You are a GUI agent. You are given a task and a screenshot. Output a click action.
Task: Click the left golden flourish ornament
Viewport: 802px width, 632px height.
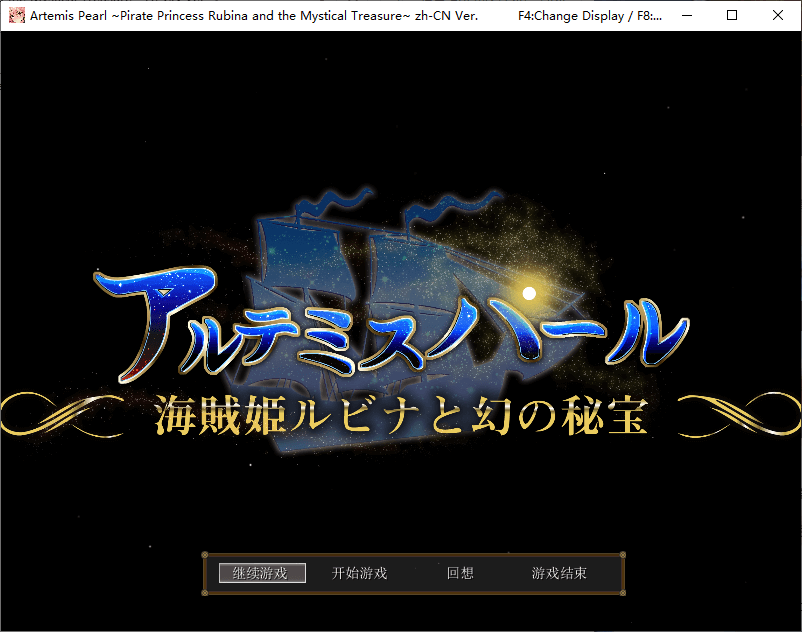coord(70,413)
